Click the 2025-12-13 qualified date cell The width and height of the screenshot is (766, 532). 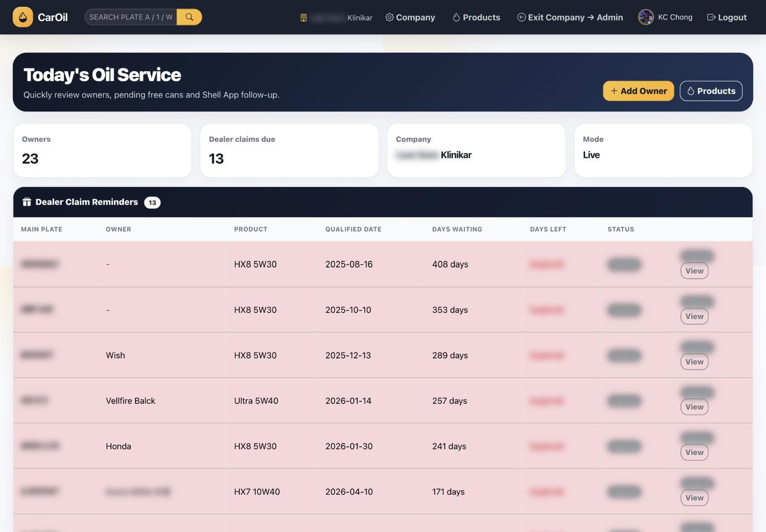(x=348, y=355)
